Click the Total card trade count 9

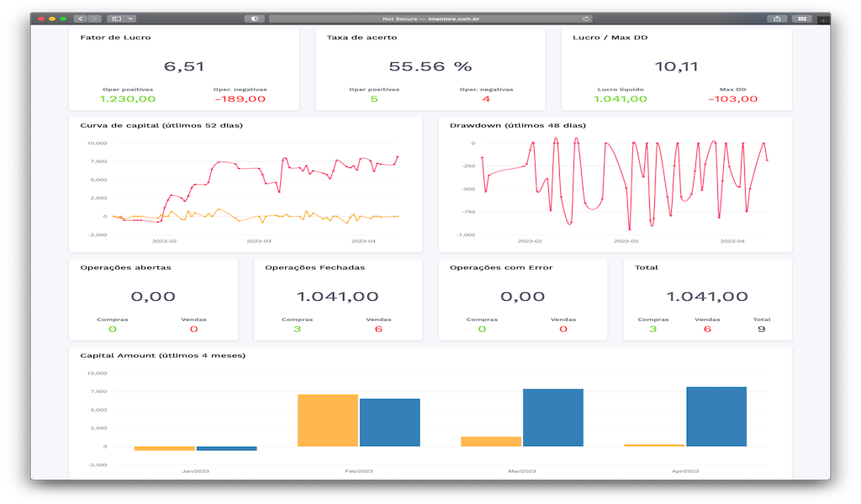(x=761, y=329)
